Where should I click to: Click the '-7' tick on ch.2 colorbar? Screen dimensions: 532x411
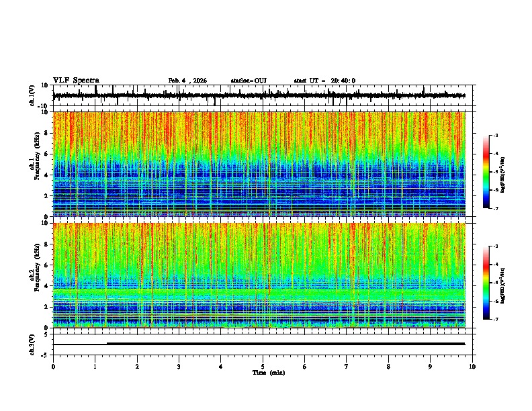pos(496,319)
